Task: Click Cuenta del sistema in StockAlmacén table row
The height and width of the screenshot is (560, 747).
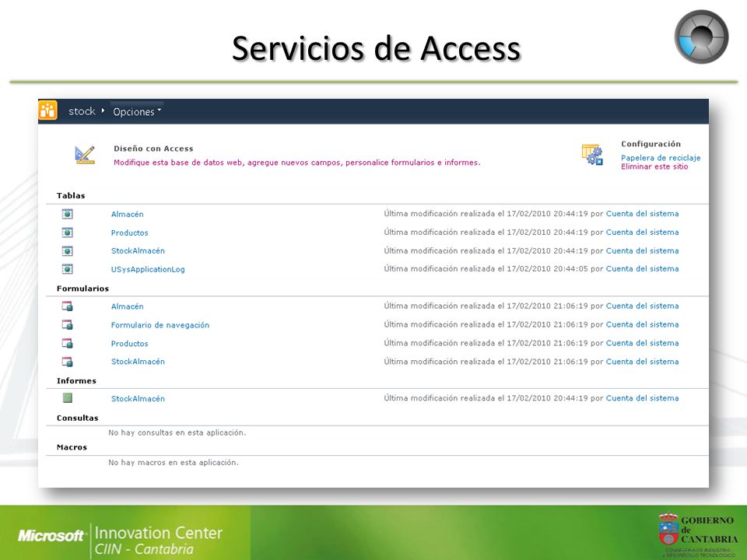Action: pos(642,250)
